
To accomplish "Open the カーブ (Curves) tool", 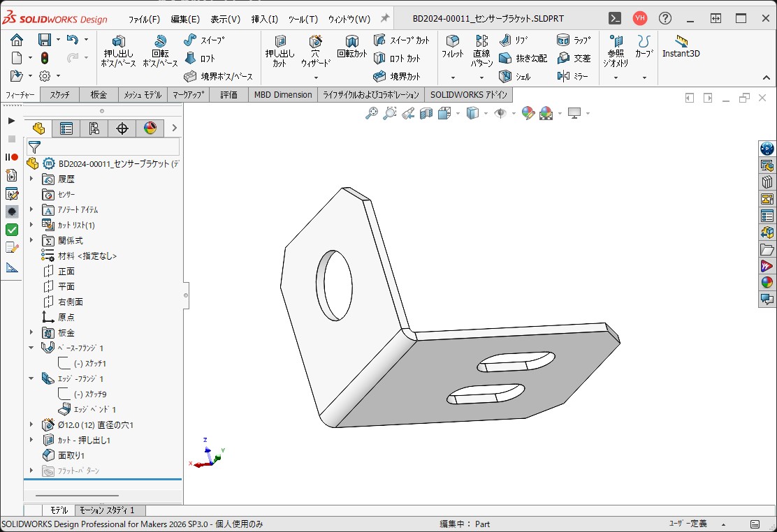I will pos(644,47).
